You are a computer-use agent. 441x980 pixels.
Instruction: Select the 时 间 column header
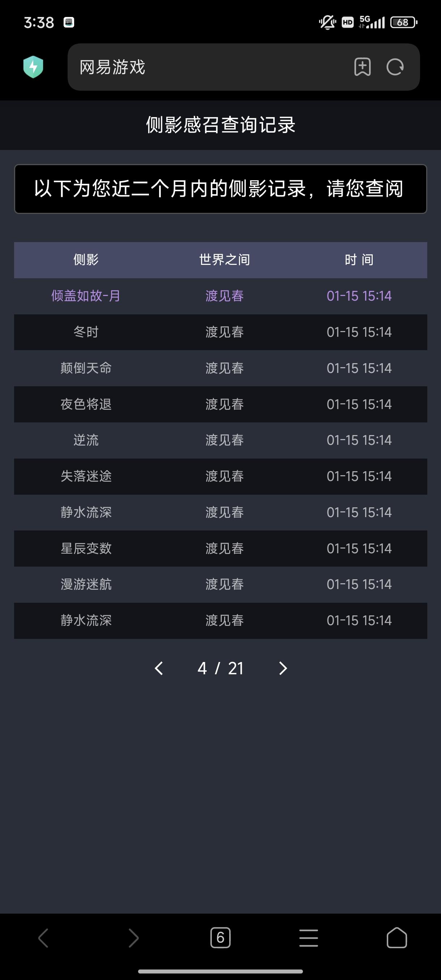pos(359,260)
